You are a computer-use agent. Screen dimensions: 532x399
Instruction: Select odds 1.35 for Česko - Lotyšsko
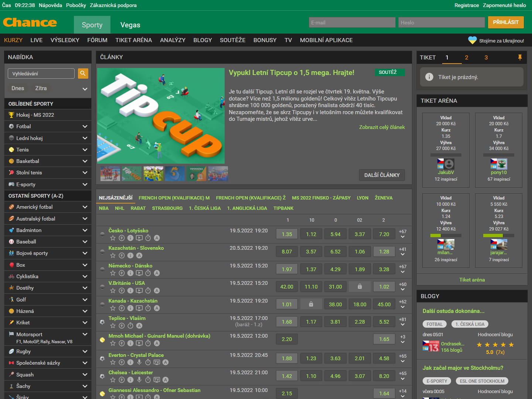[x=287, y=234]
